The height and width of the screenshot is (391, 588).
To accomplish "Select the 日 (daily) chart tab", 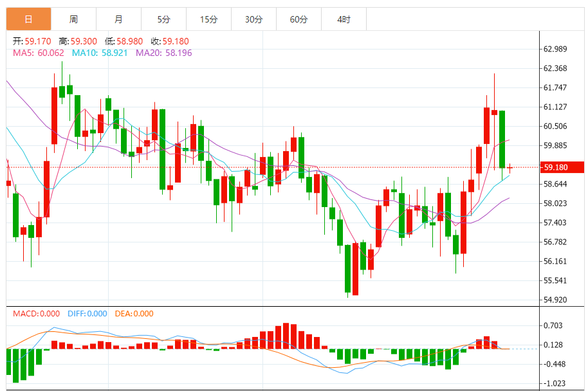I will coord(28,19).
